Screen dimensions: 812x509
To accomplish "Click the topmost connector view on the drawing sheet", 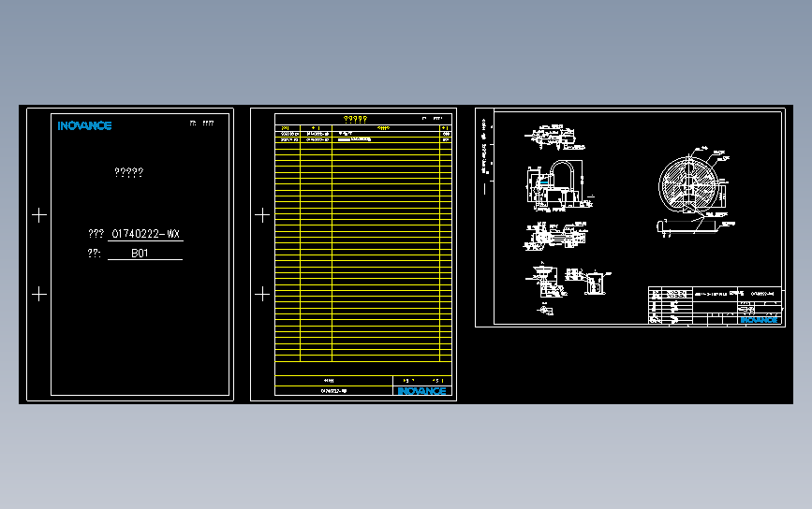I will pos(554,138).
